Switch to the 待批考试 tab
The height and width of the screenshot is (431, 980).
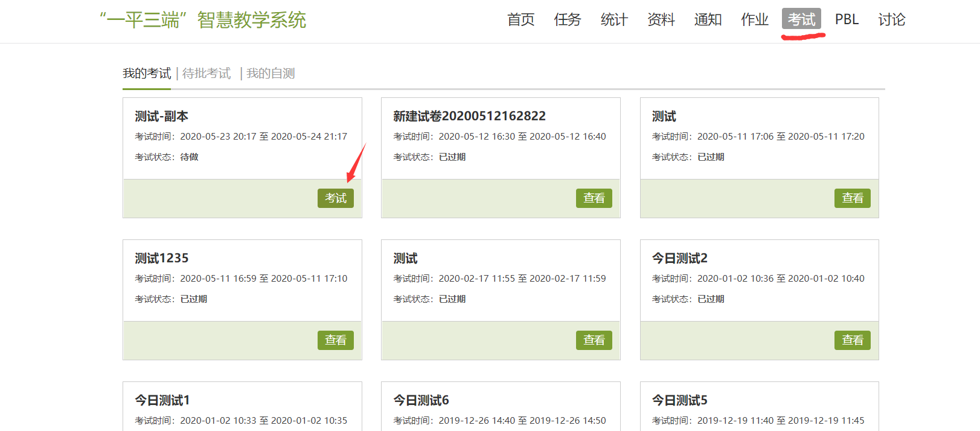point(207,74)
